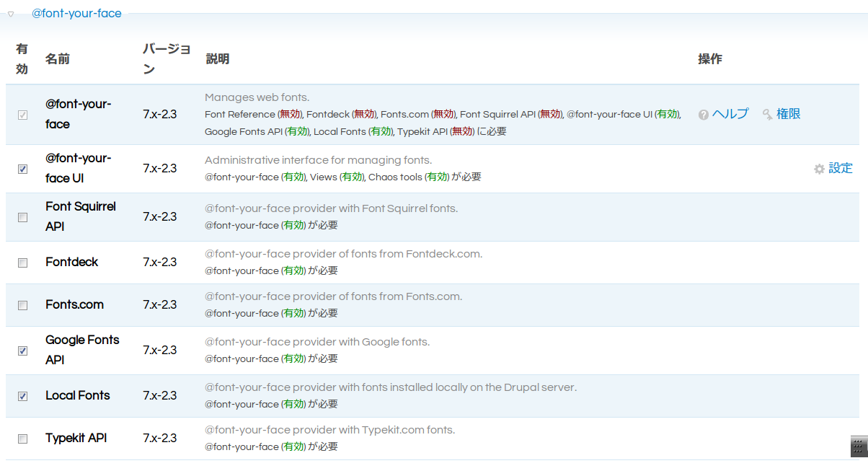Open the @font-your-face heading link
868x471 pixels.
coord(77,12)
